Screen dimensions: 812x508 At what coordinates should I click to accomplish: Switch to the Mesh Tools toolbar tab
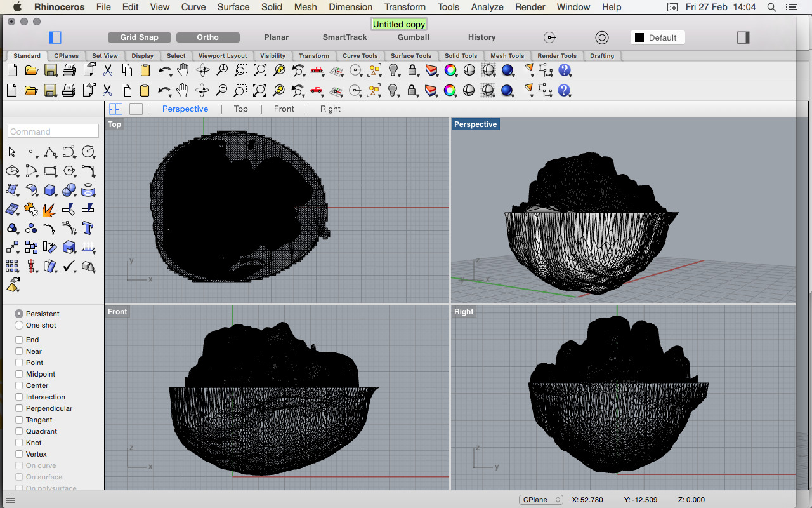pos(507,56)
